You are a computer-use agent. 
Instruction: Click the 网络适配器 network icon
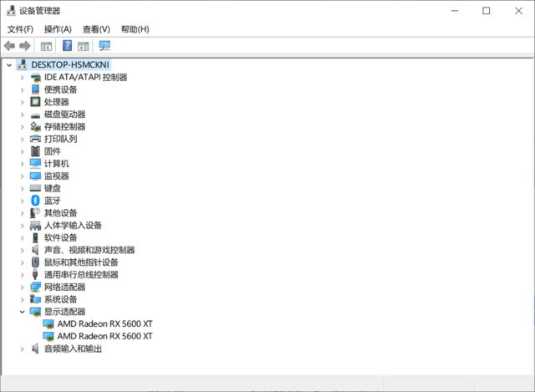coord(35,287)
